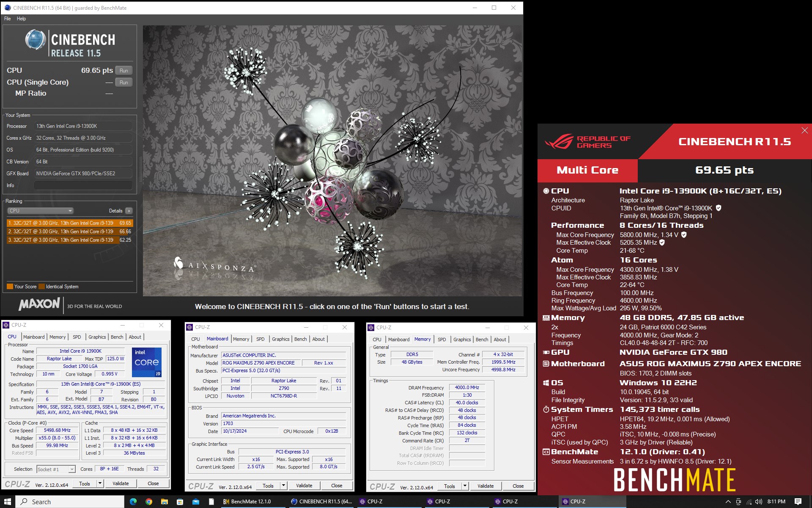Select the ranking entry scoring 62.25
The image size is (812, 508).
(70, 240)
